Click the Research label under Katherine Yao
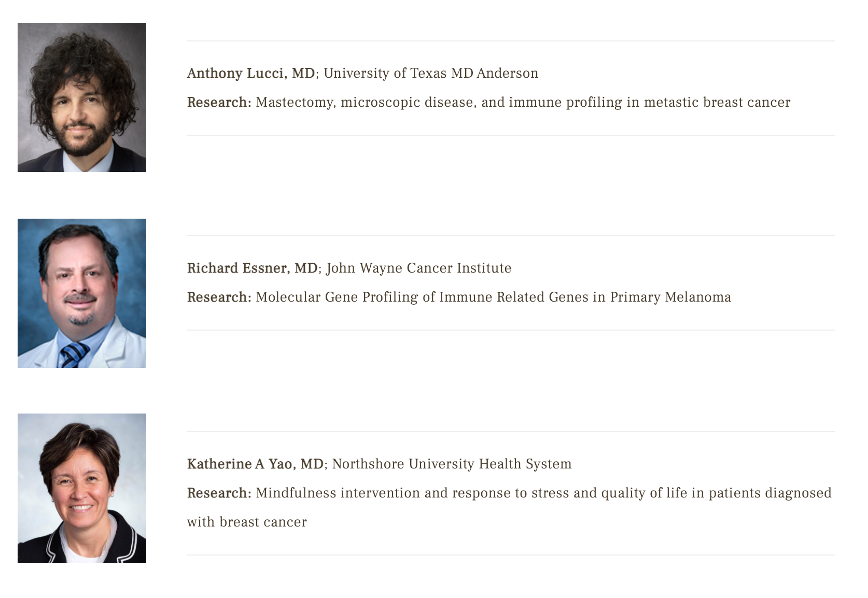868x598 pixels. point(219,493)
